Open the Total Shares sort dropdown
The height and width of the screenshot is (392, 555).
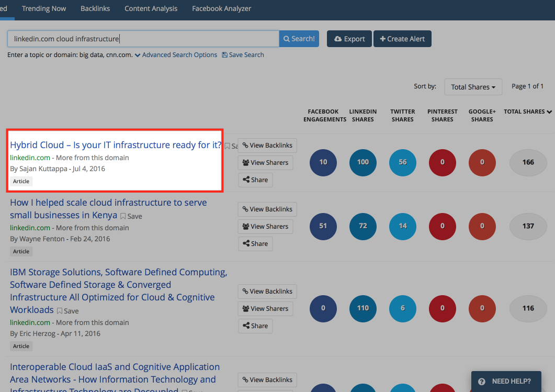click(473, 87)
